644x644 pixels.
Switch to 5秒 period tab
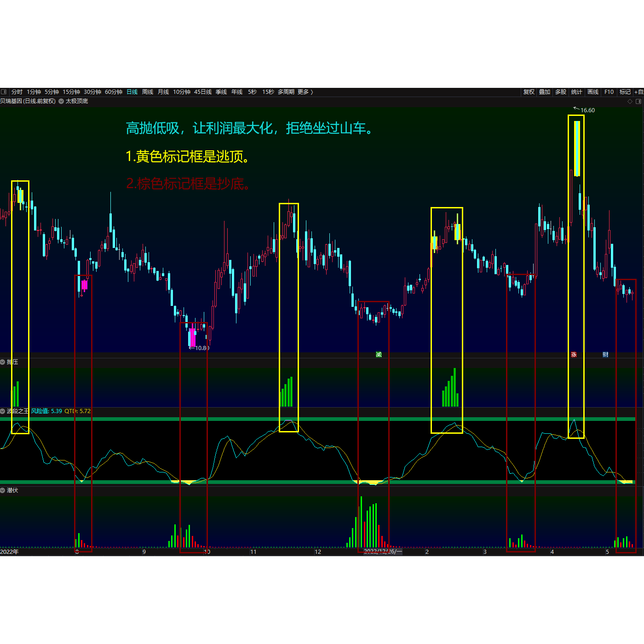(253, 92)
